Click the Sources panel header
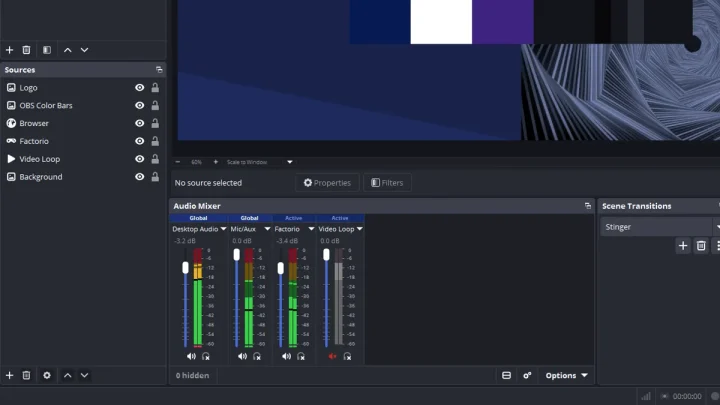 coord(83,70)
